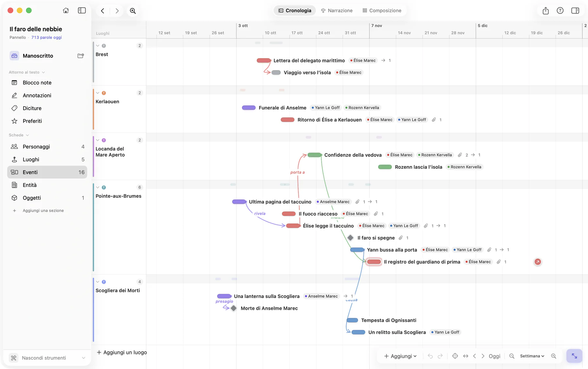Open the Nascondi strumenti dropdown
Viewport: 588px width, 369px height.
click(47, 358)
